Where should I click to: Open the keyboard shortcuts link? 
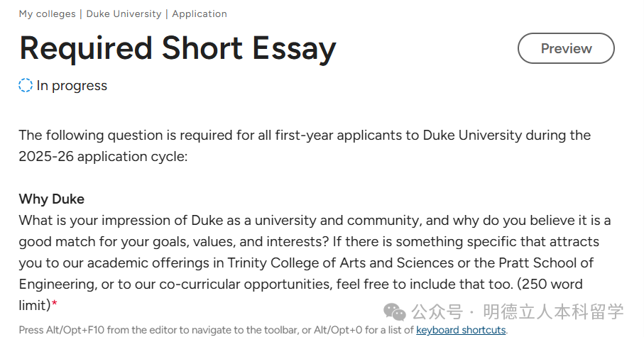(x=461, y=330)
